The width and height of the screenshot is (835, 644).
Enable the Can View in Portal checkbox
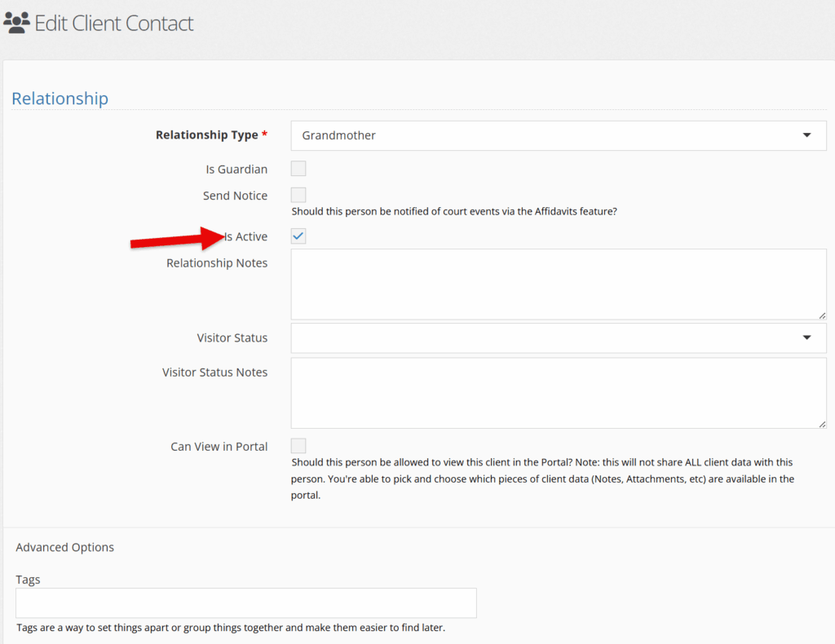tap(298, 446)
